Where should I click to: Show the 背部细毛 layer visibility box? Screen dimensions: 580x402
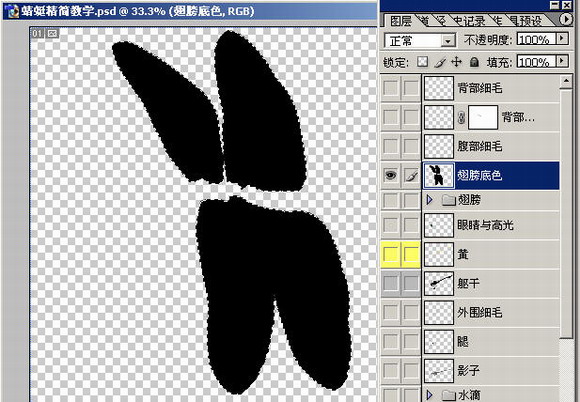[391, 88]
